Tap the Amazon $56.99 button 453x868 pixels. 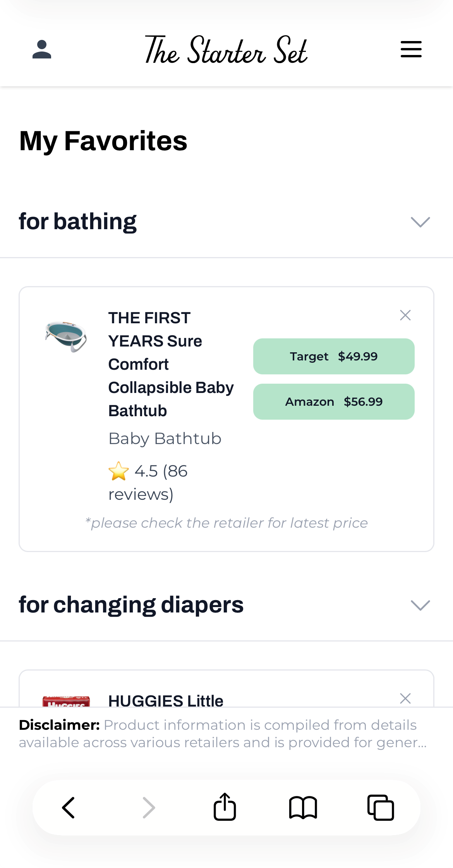tap(334, 401)
